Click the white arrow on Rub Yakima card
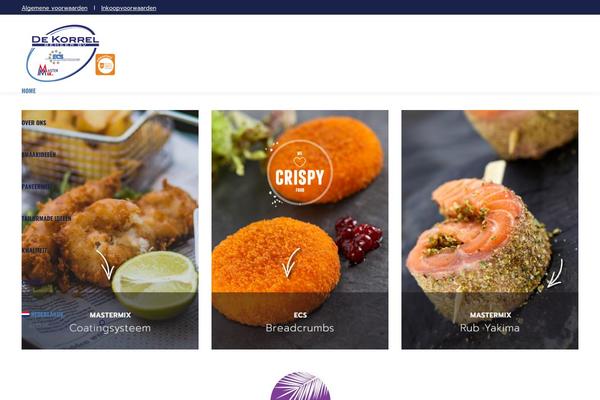Image resolution: width=600 pixels, height=400 pixels. coord(555,273)
